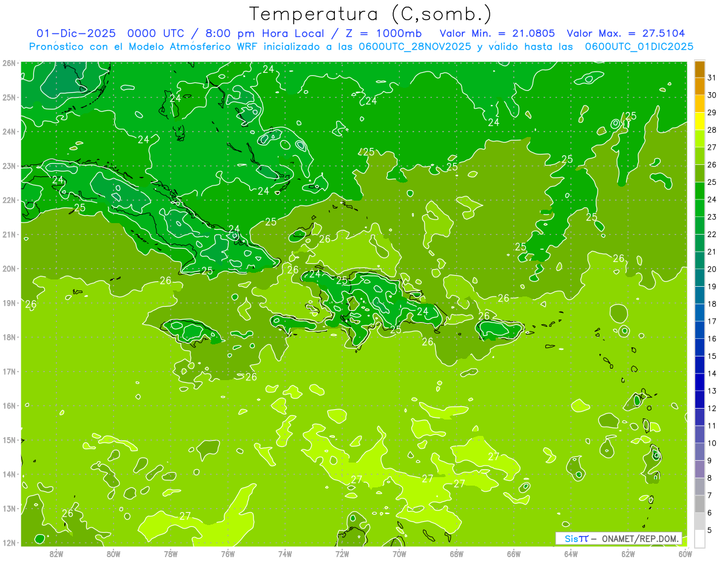Click the colorbar label 8
The image size is (728, 562).
[709, 478]
